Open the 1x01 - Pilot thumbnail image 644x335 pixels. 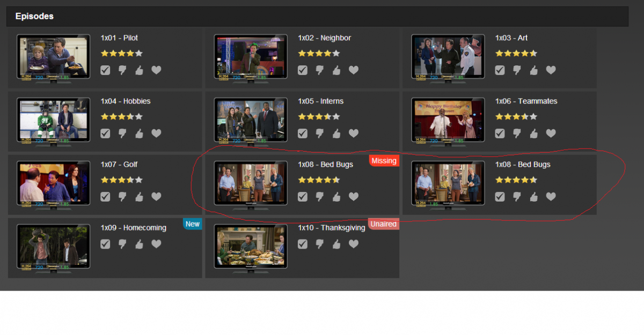(x=53, y=57)
